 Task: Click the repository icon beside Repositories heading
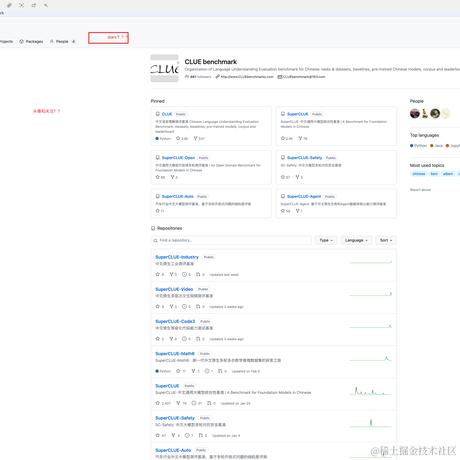coord(153,228)
